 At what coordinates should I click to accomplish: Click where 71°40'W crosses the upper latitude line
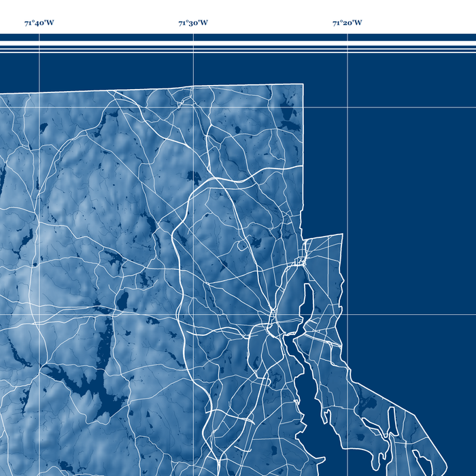point(39,107)
